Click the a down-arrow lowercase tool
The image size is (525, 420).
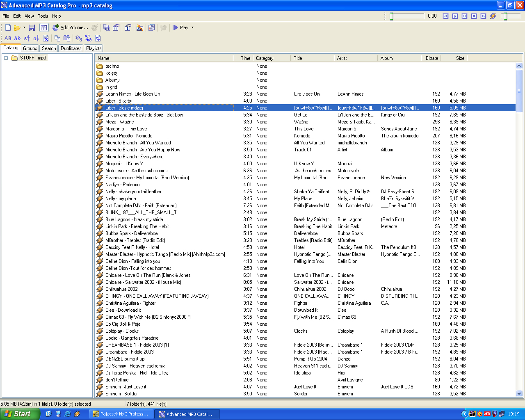click(36, 38)
